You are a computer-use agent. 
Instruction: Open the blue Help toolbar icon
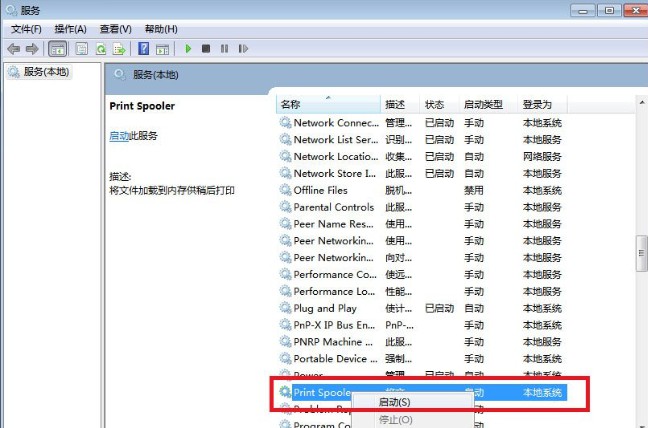(x=144, y=48)
